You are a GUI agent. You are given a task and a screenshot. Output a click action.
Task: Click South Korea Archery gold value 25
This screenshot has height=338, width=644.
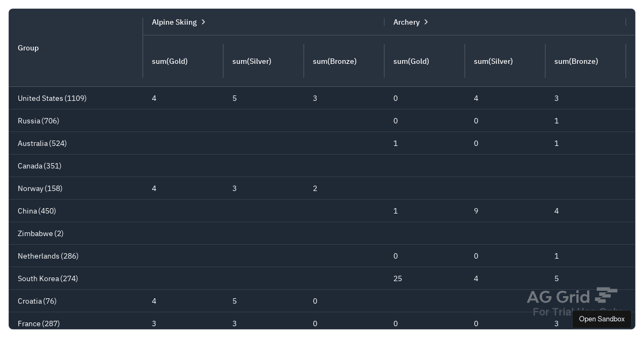coord(398,278)
